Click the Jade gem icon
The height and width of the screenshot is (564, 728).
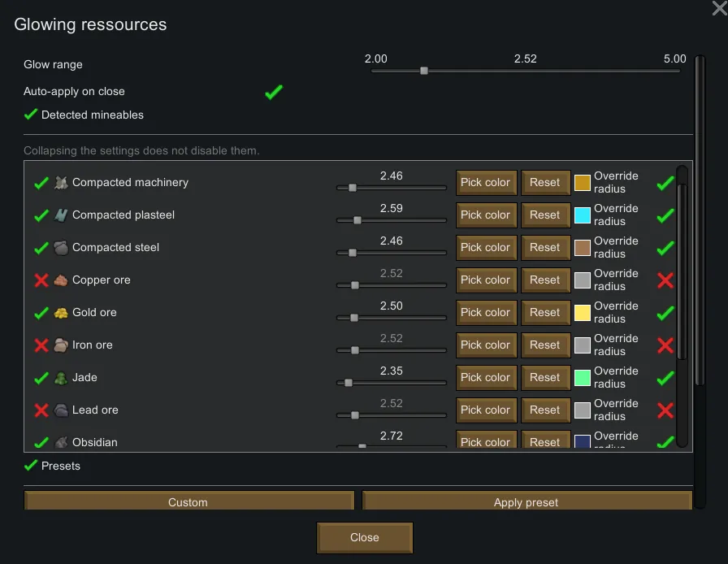pyautogui.click(x=61, y=378)
